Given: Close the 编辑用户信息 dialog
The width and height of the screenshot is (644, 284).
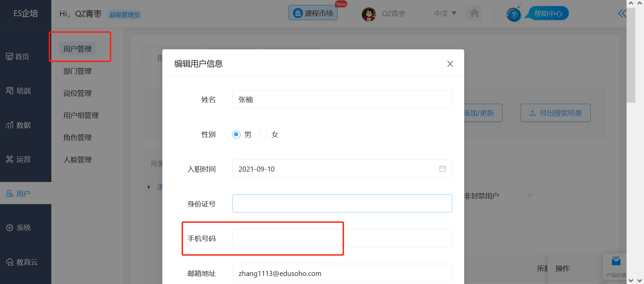Looking at the screenshot, I should [x=450, y=64].
